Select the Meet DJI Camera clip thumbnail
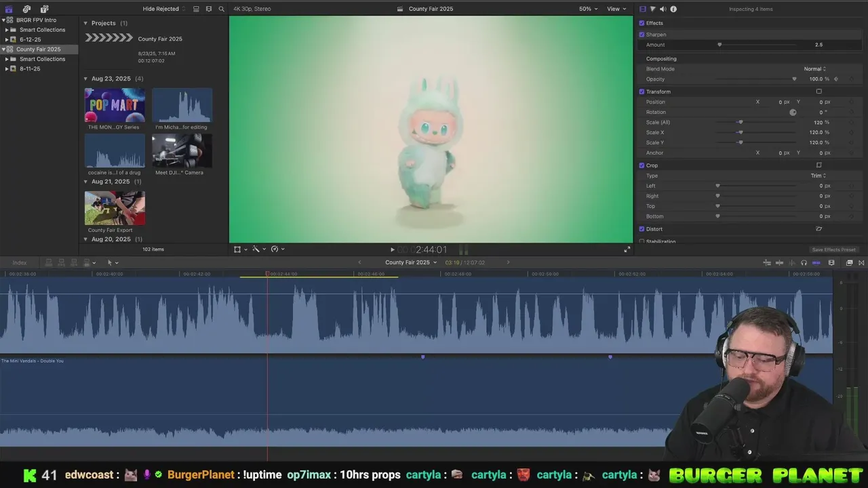 182,150
